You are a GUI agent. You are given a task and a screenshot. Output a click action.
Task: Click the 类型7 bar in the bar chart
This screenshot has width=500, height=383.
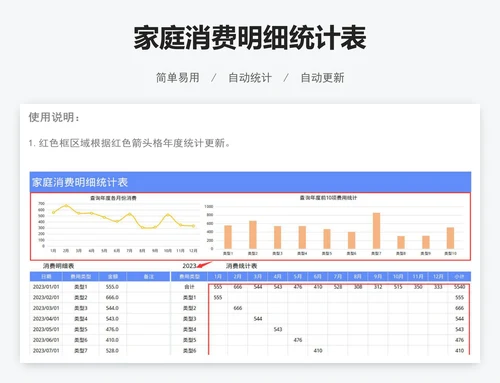[x=376, y=231]
